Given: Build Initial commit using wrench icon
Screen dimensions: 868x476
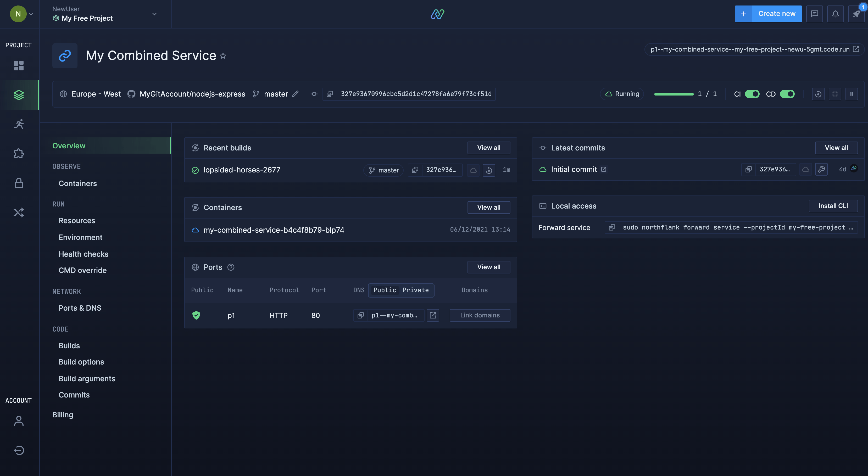Looking at the screenshot, I should tap(821, 170).
